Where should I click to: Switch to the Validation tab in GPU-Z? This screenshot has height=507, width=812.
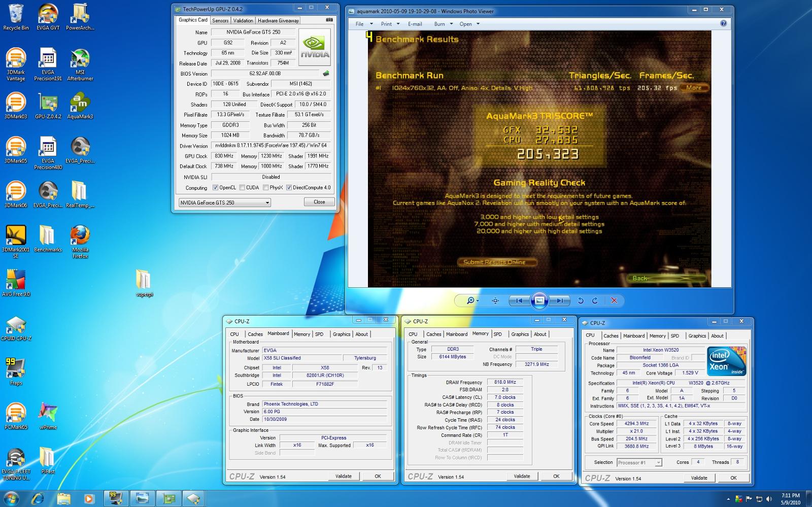coord(243,21)
